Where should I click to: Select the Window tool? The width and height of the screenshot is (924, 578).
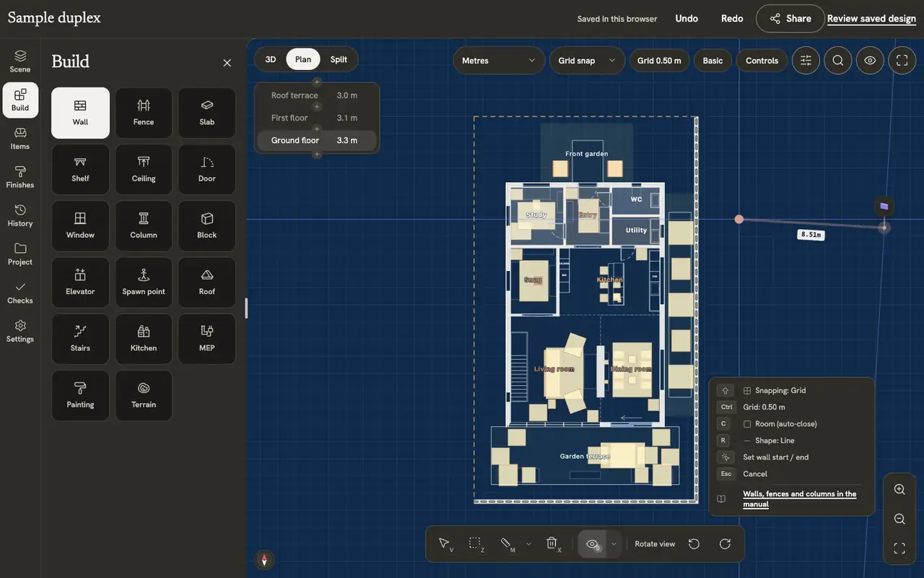tap(80, 226)
